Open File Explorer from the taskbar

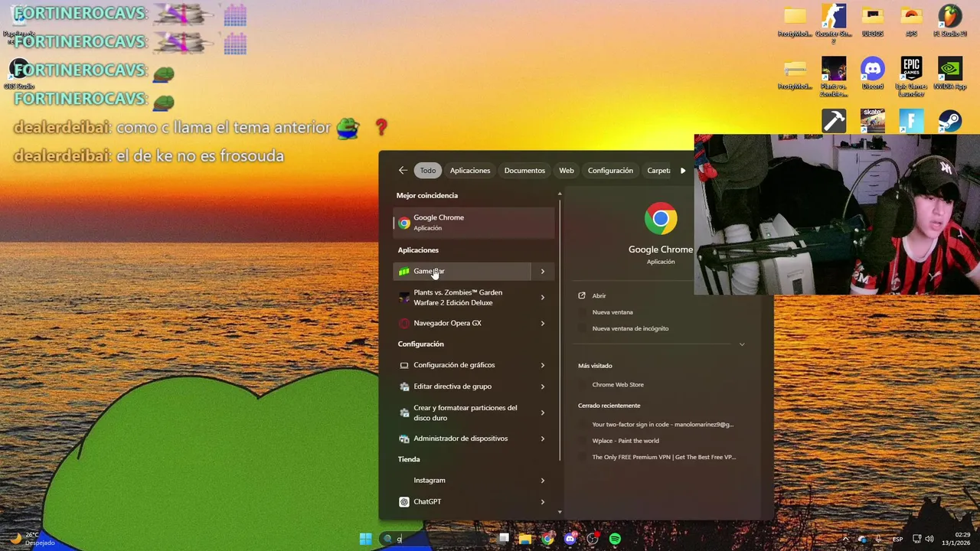pos(525,539)
